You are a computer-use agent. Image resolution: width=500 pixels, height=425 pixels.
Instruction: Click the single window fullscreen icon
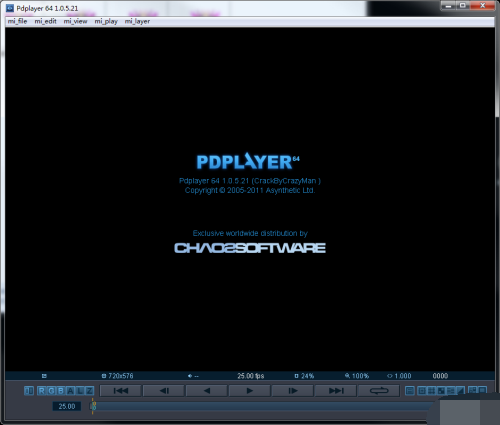pyautogui.click(x=482, y=389)
